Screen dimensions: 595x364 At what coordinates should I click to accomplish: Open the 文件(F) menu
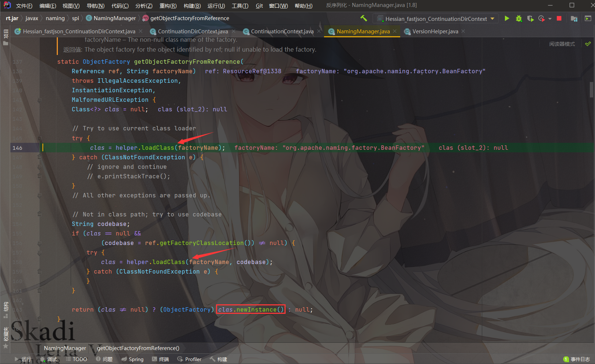[x=24, y=6]
